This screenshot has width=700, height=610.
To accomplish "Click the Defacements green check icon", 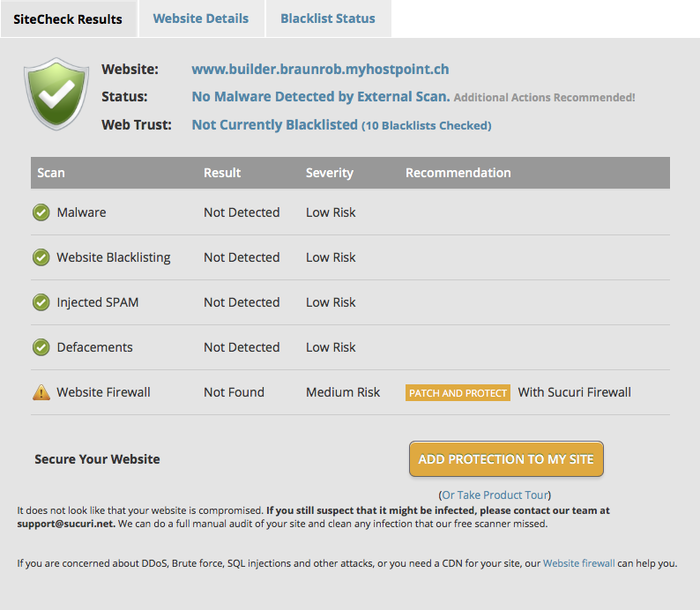I will coord(41,347).
